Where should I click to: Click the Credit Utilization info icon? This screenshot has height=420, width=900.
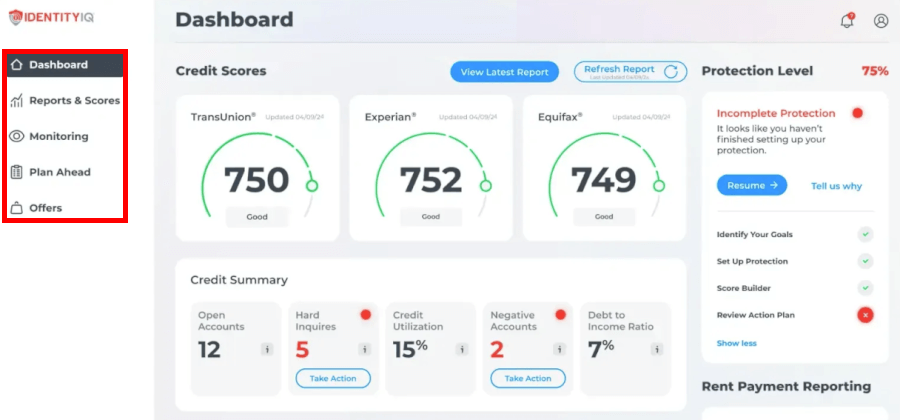point(462,349)
